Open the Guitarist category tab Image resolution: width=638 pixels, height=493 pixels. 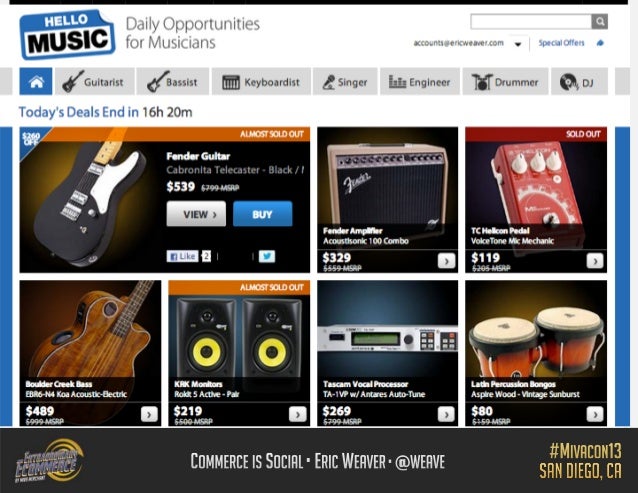coord(95,81)
